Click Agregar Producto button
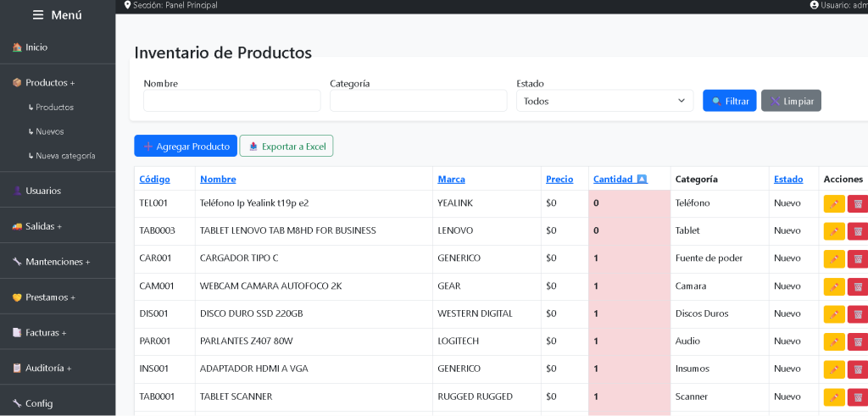The height and width of the screenshot is (416, 868). coord(186,146)
